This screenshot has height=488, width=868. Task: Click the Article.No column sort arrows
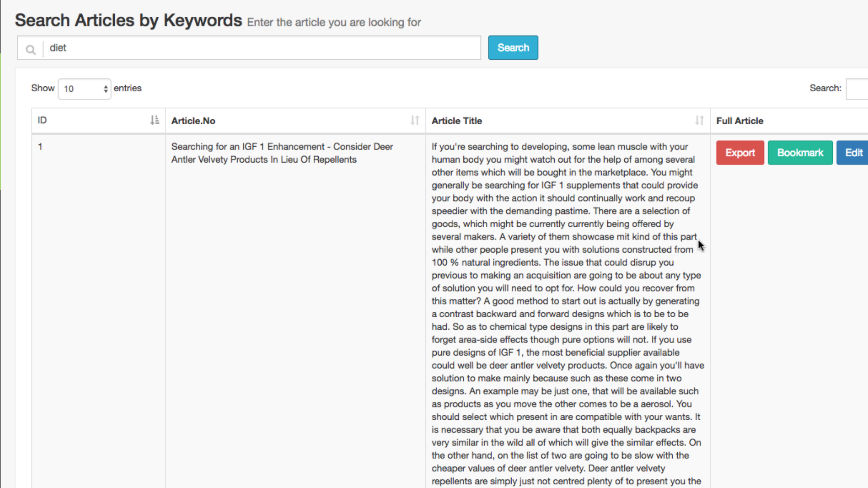pyautogui.click(x=415, y=120)
